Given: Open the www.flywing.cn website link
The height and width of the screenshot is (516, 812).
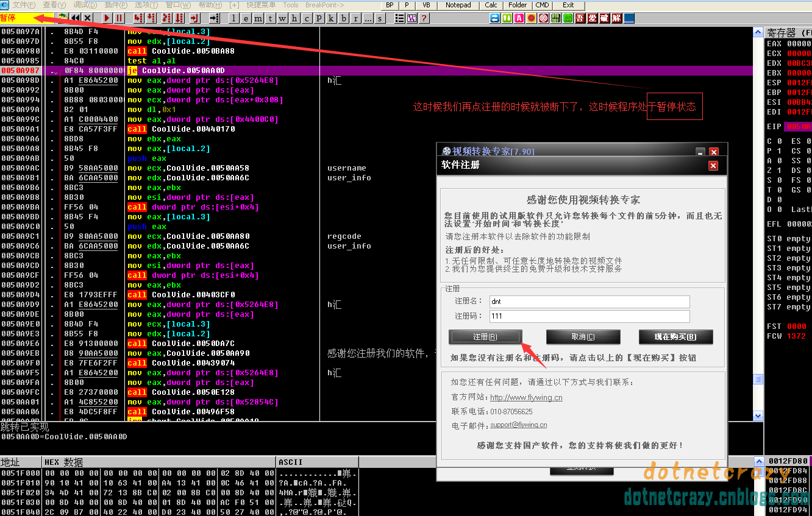Looking at the screenshot, I should [526, 398].
